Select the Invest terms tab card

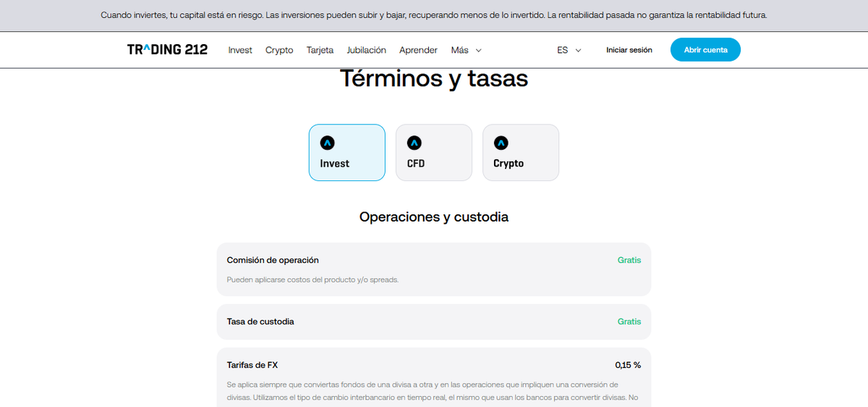point(347,153)
